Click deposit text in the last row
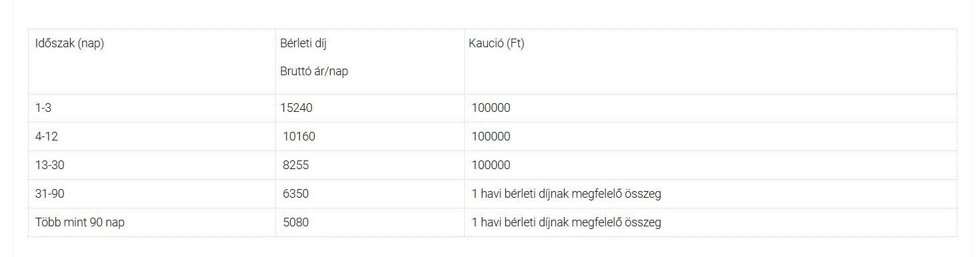The image size is (980, 257). coord(566,222)
